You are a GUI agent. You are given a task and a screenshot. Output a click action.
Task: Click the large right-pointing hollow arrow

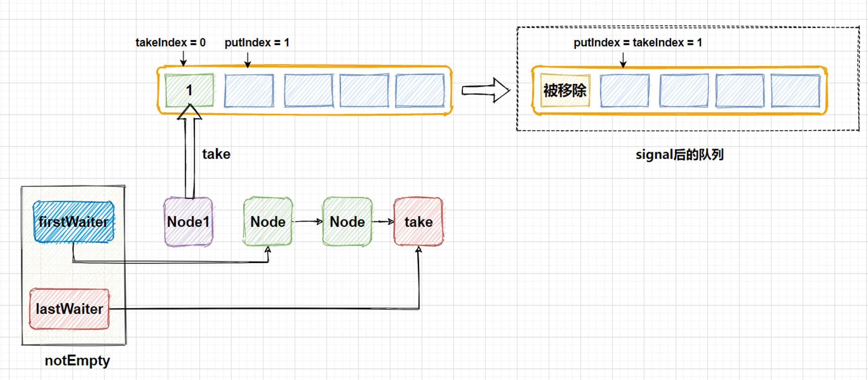[486, 90]
